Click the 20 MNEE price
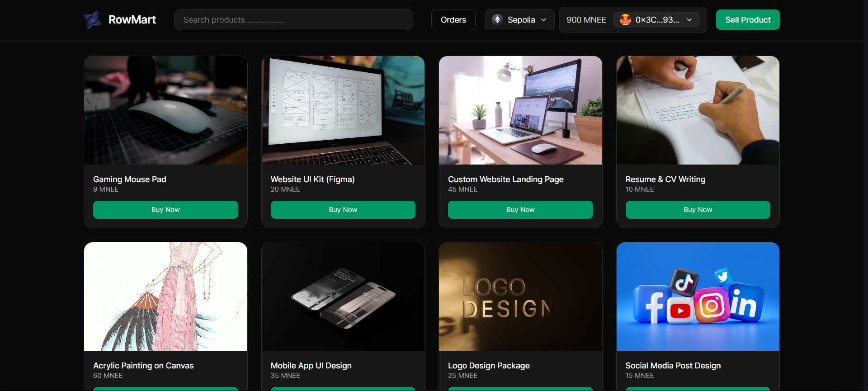This screenshot has height=391, width=868. pyautogui.click(x=285, y=189)
